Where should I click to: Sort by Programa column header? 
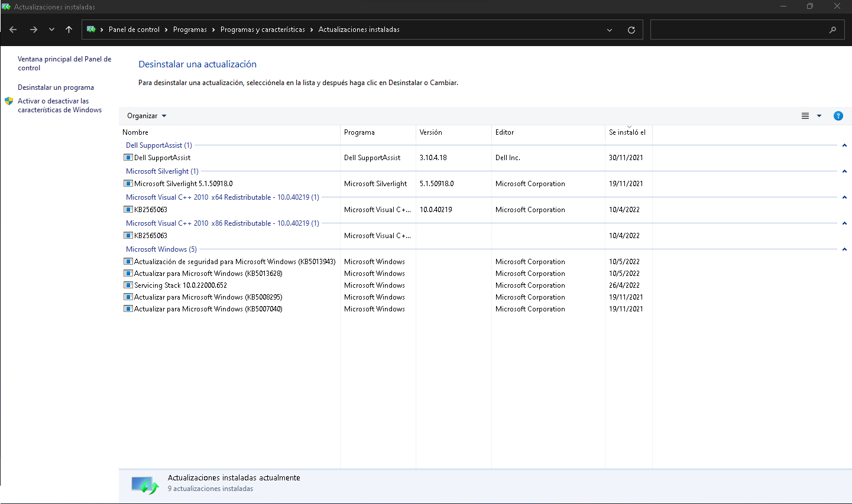[378, 132]
